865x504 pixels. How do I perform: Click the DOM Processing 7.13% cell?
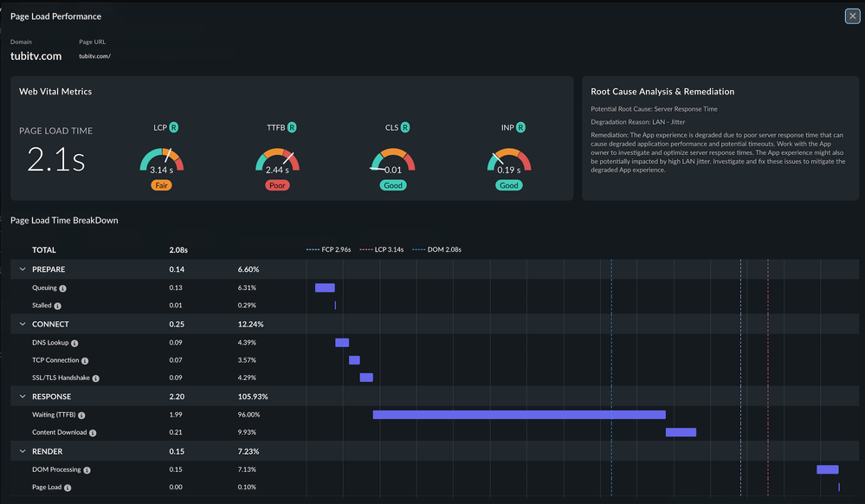coord(247,469)
